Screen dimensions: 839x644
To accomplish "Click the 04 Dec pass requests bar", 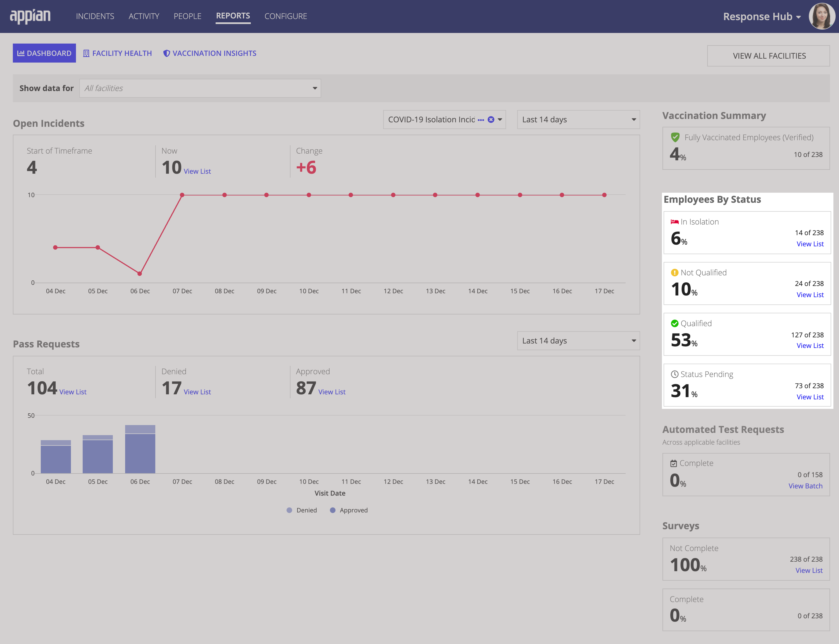I will tap(56, 457).
